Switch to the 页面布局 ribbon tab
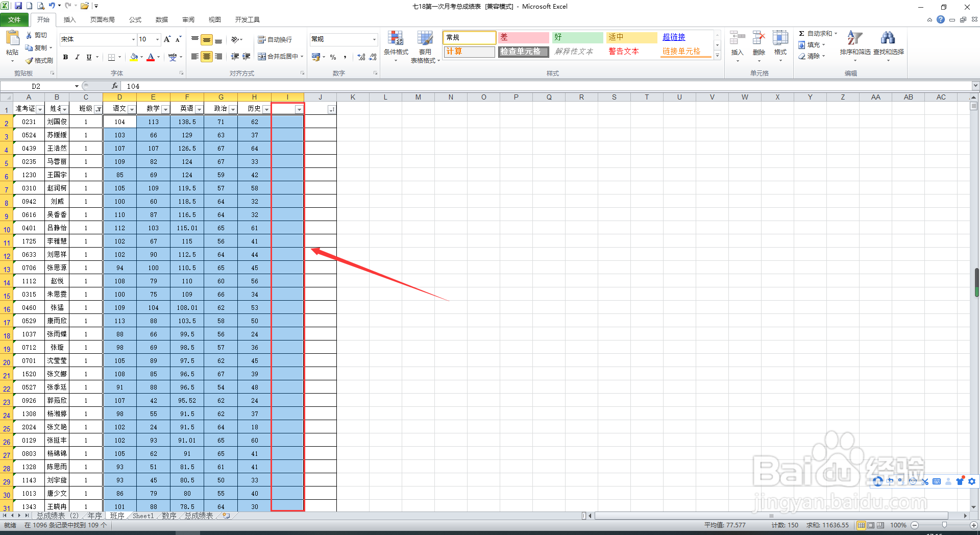Screen dimensions: 980x535 pyautogui.click(x=102, y=19)
